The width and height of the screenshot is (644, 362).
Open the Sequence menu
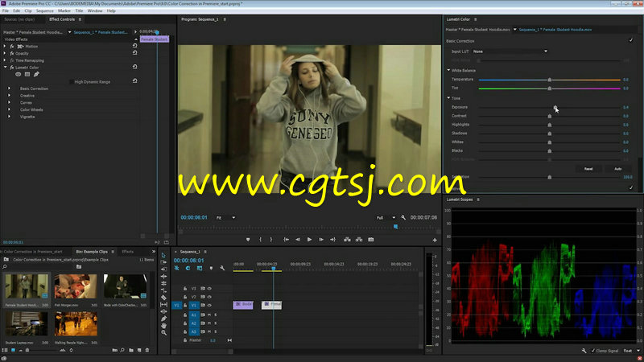coord(45,10)
